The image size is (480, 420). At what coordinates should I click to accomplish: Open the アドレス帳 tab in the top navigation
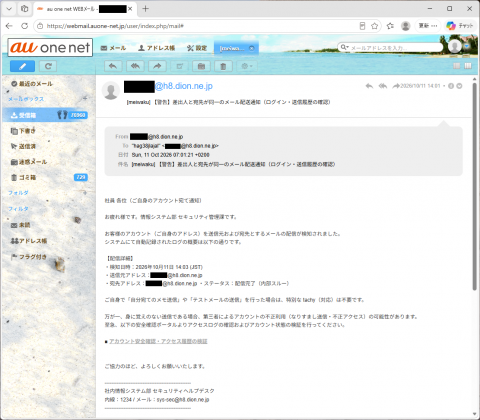pyautogui.click(x=156, y=48)
